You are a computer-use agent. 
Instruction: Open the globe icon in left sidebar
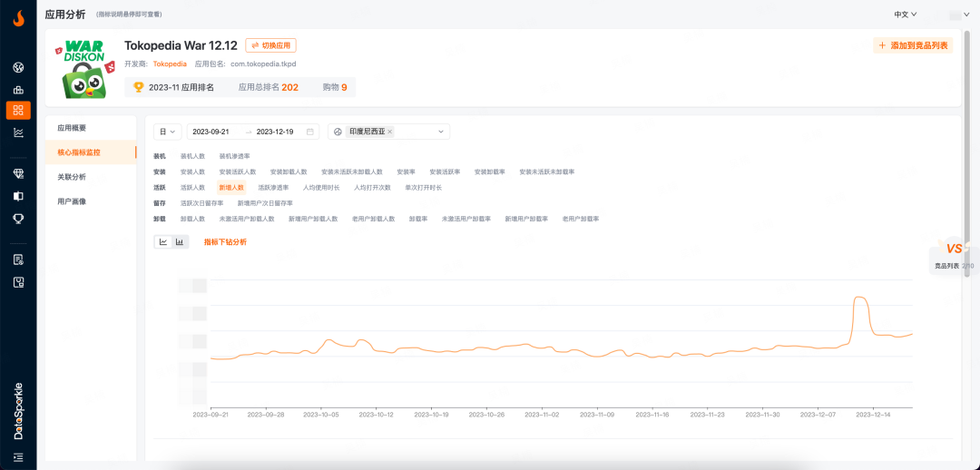pyautogui.click(x=18, y=68)
